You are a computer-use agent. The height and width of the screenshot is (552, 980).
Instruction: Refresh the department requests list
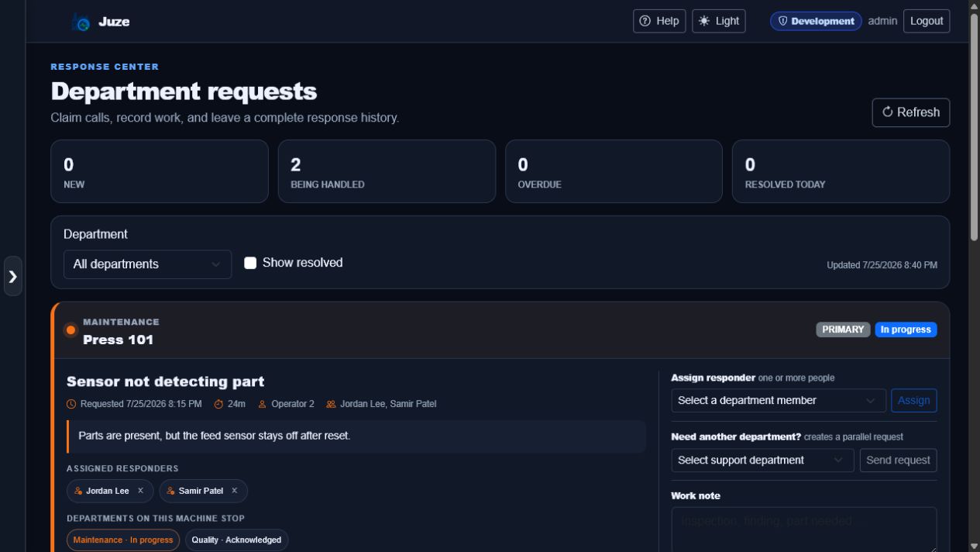(x=911, y=112)
